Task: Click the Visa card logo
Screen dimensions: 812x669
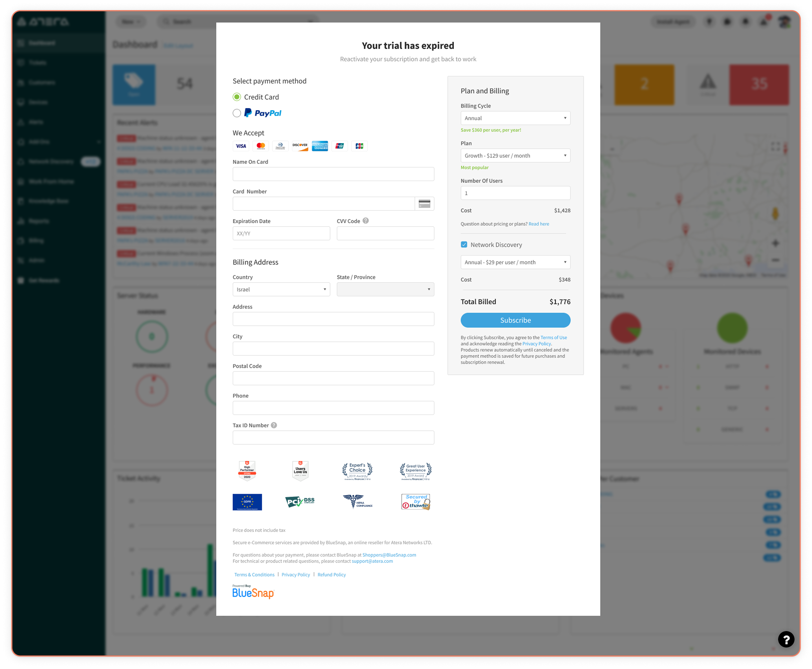Action: click(x=241, y=146)
